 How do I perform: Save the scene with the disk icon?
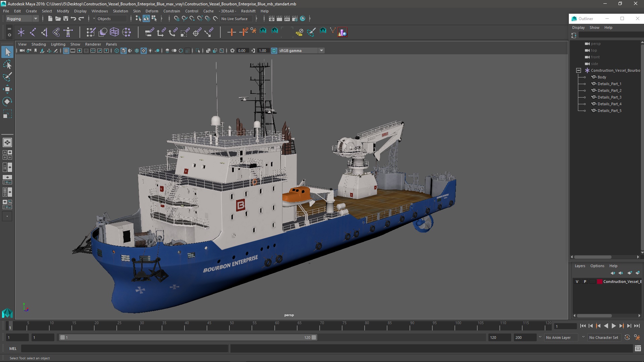pyautogui.click(x=66, y=19)
